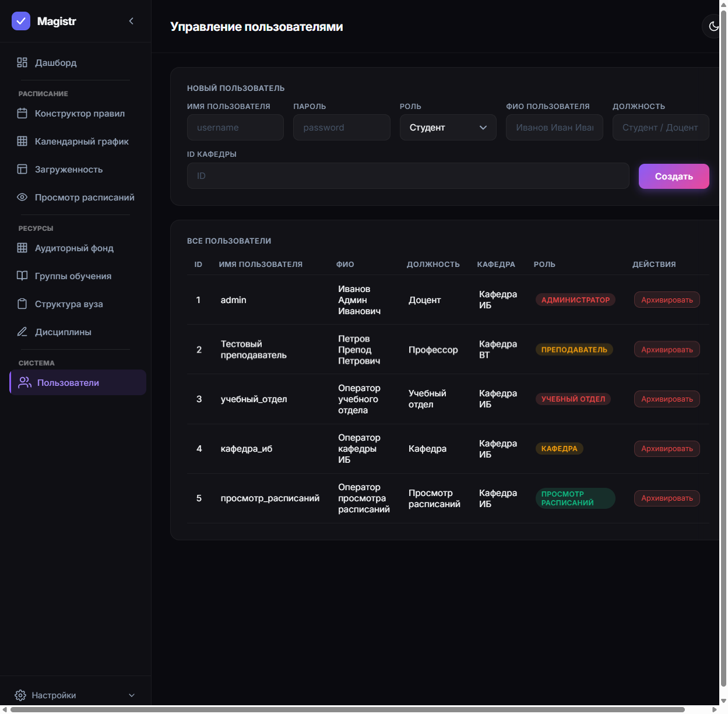This screenshot has width=728, height=714.
Task: Click the УЧЕБНЫЙ ОТДЕЛ role badge
Action: pos(573,399)
